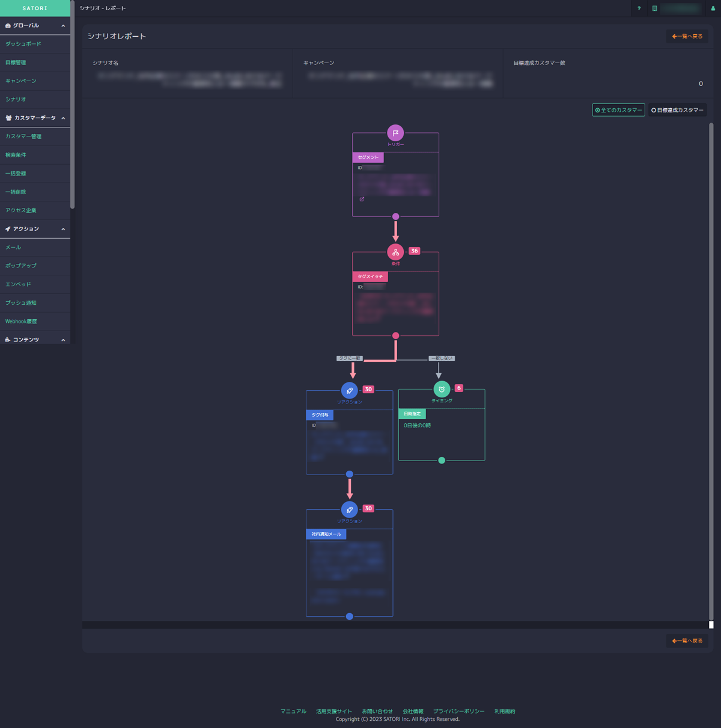Image resolution: width=721 pixels, height=728 pixels.
Task: Open カスタマー管理 in the sidebar
Action: click(x=23, y=136)
